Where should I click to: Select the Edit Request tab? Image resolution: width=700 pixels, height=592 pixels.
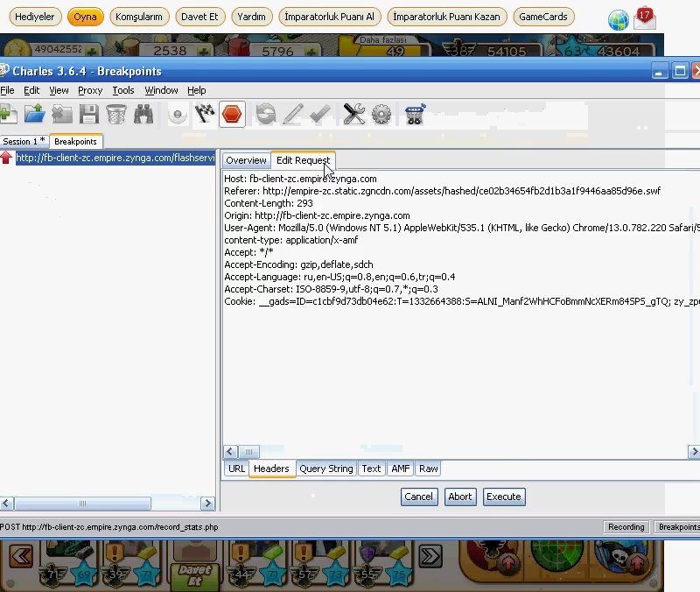[x=303, y=160]
